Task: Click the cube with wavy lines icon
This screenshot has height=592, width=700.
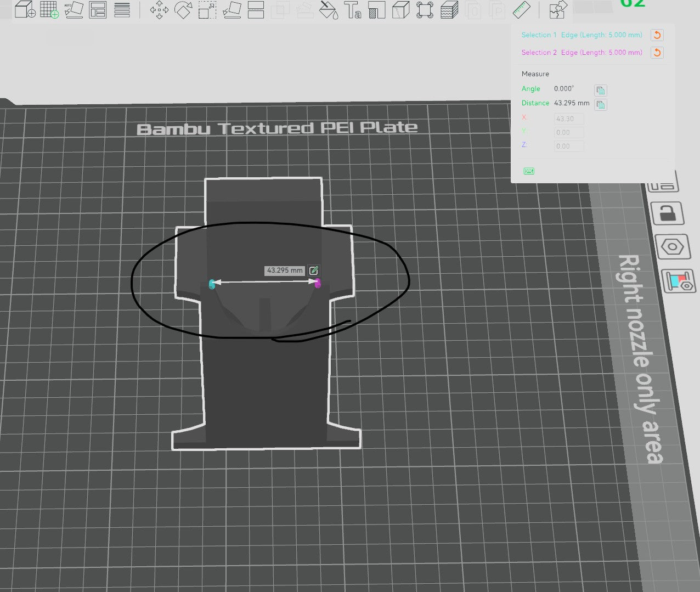Action: click(449, 9)
